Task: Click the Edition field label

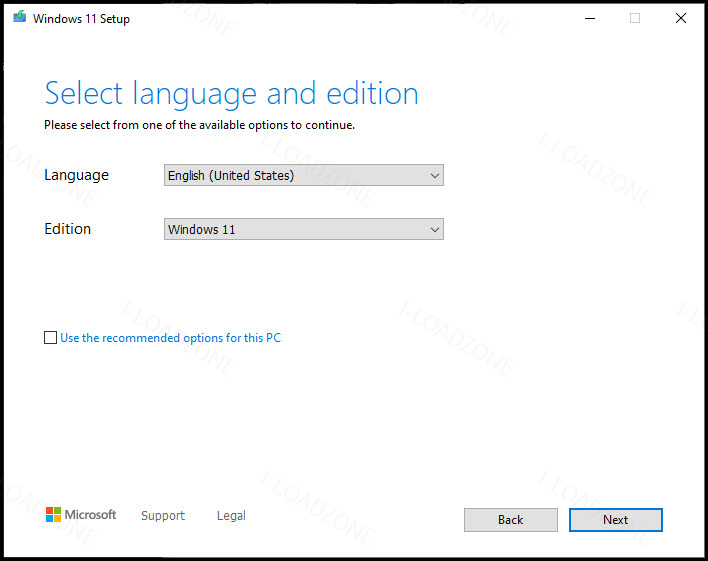Action: (x=68, y=229)
